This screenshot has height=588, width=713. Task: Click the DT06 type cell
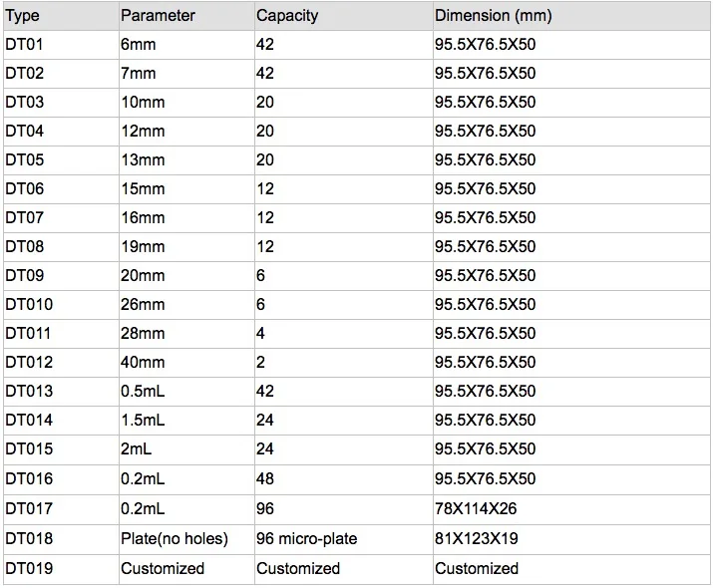click(x=24, y=189)
